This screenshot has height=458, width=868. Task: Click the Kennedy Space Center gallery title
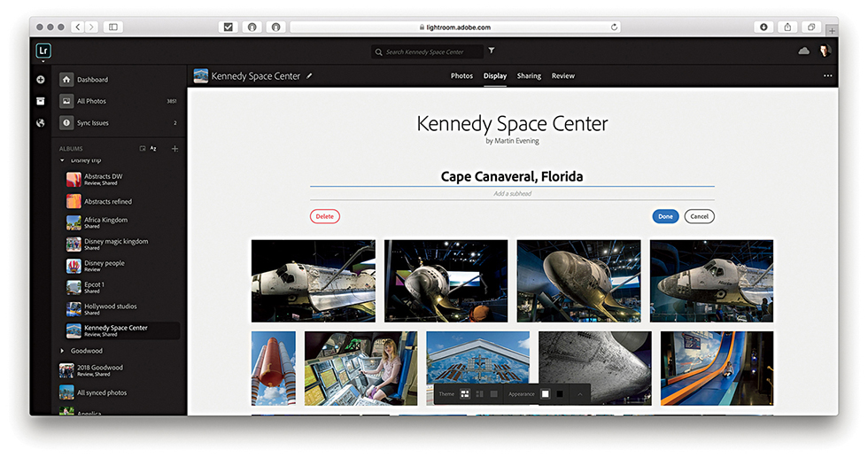(512, 123)
